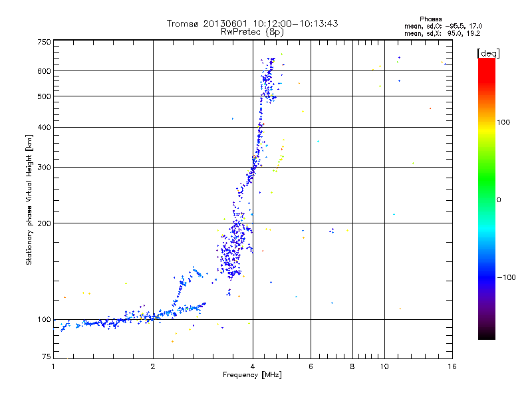Click the phase colorbar
The image size is (532, 399).
pyautogui.click(x=487, y=198)
